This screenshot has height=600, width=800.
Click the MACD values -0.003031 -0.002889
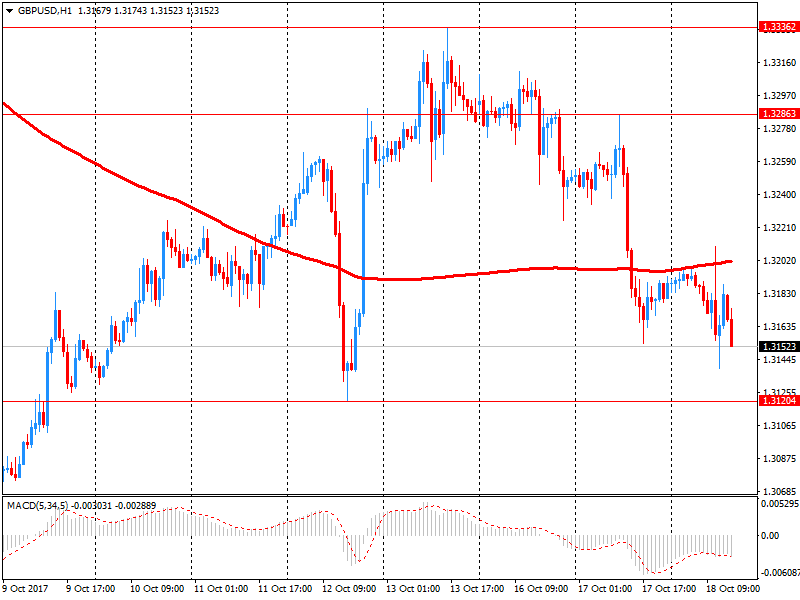[x=114, y=506]
